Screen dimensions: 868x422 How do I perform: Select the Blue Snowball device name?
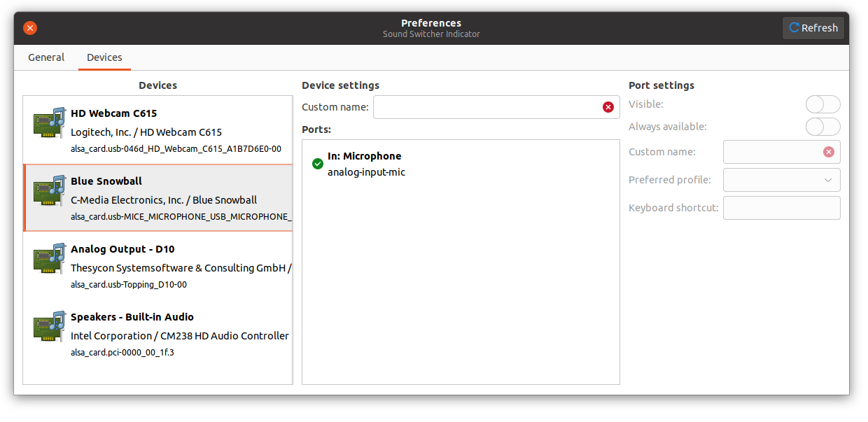106,181
